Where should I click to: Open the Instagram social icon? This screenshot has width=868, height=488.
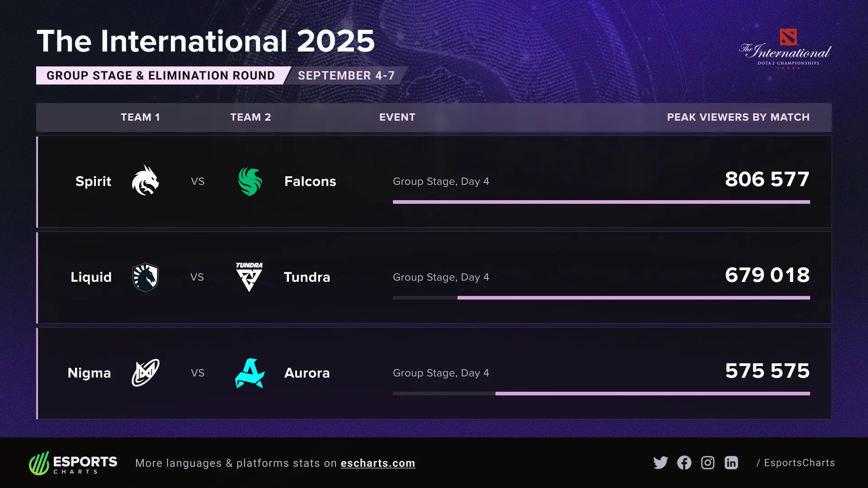(x=708, y=463)
